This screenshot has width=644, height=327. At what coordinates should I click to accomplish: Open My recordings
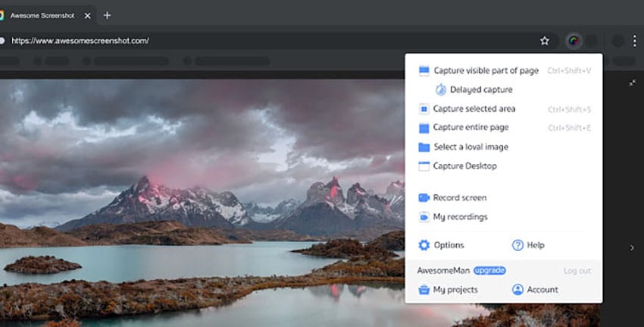[x=452, y=217]
